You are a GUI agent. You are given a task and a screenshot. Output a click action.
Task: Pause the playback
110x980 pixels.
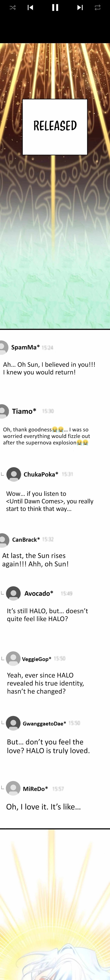55,7
